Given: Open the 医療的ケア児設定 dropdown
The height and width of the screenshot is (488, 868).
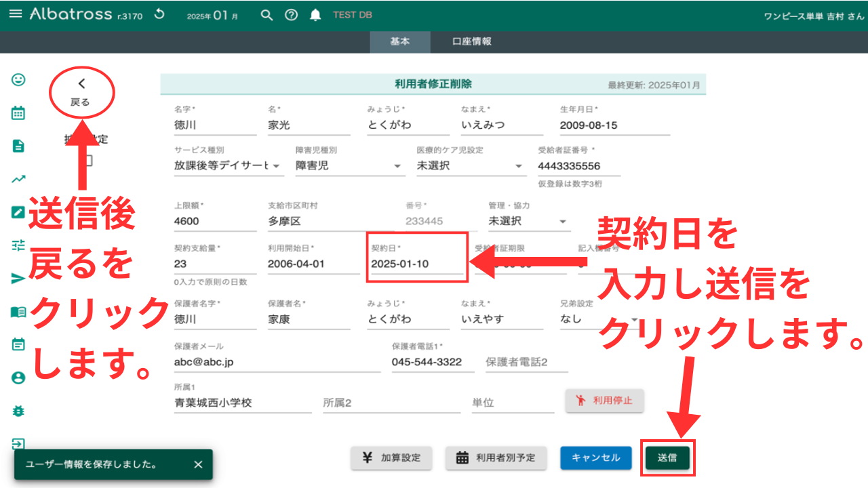Looking at the screenshot, I should click(471, 166).
